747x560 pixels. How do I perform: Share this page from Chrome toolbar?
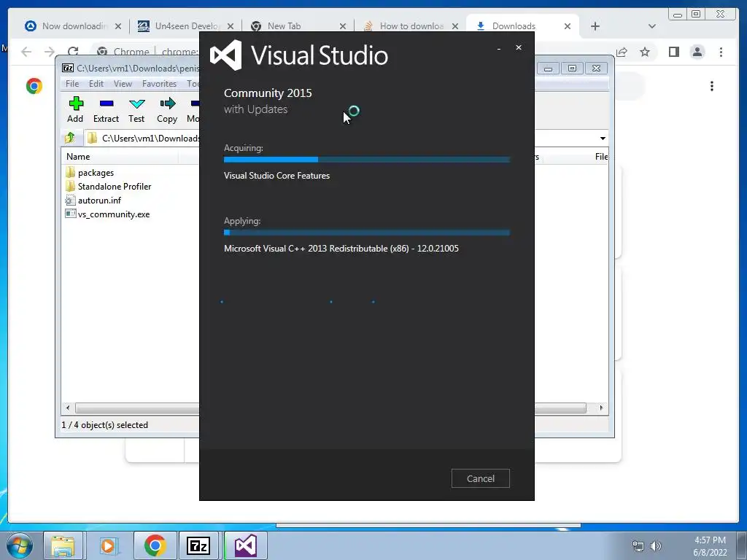[622, 52]
